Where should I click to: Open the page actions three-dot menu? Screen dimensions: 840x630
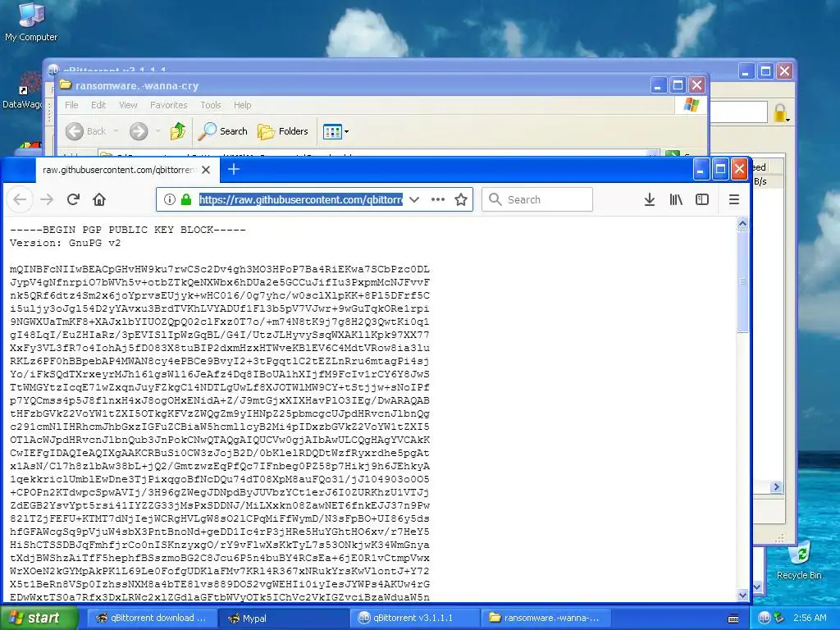pos(438,200)
